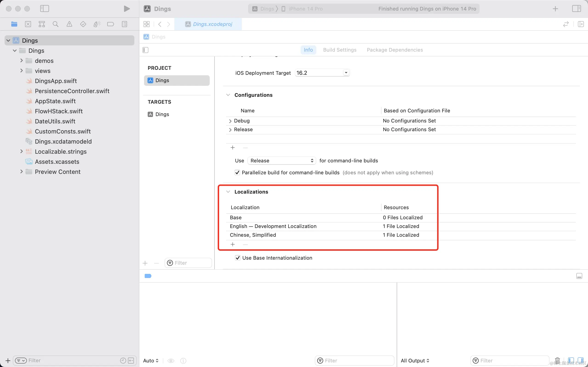Hide the debug area button
This screenshot has width=588, height=367.
click(x=579, y=276)
